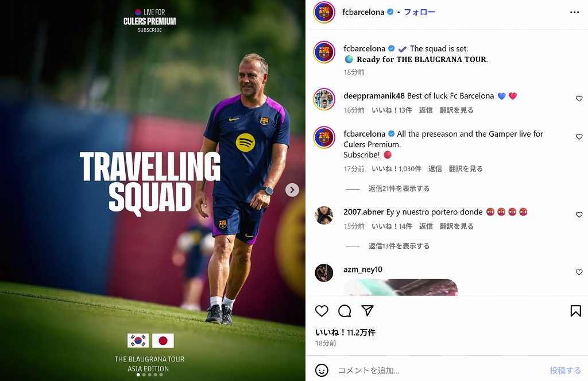Viewport: 588px width, 381px height.
Task: Open the three-dot more options menu
Action: [x=574, y=13]
